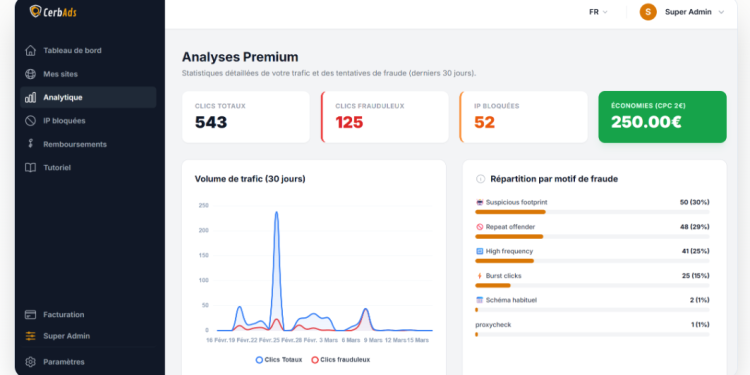Click the 2 (1%) value
This screenshot has width=750, height=375.
tap(699, 300)
